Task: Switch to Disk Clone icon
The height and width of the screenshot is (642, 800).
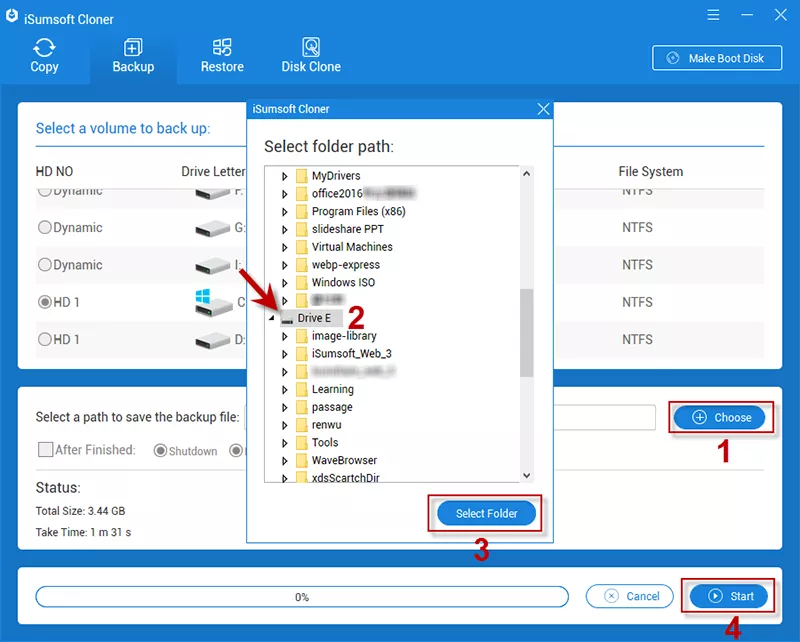Action: (x=310, y=47)
